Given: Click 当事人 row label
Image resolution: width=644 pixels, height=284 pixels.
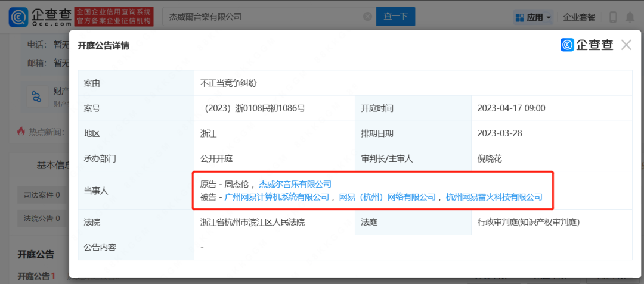Looking at the screenshot, I should [96, 191].
